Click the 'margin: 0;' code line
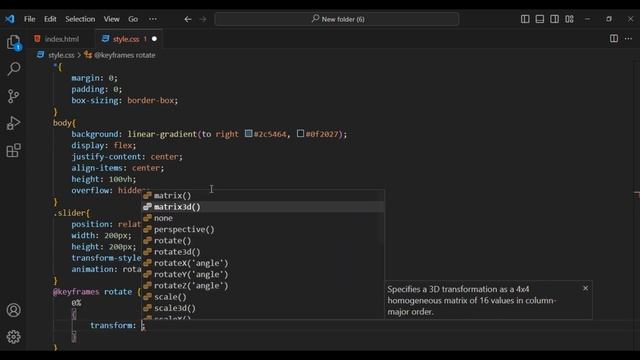Screen dimensions: 640x360 [94, 78]
